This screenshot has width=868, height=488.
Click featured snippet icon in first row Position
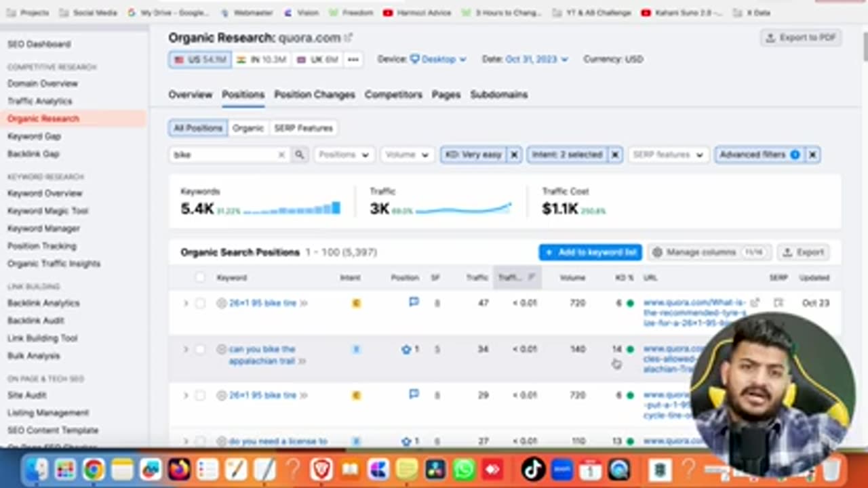414,302
